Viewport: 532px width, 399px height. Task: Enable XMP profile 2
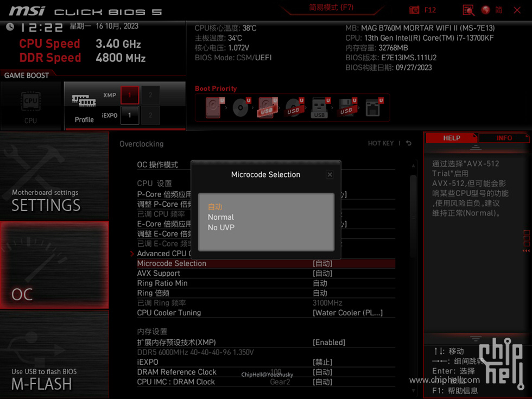pos(150,95)
